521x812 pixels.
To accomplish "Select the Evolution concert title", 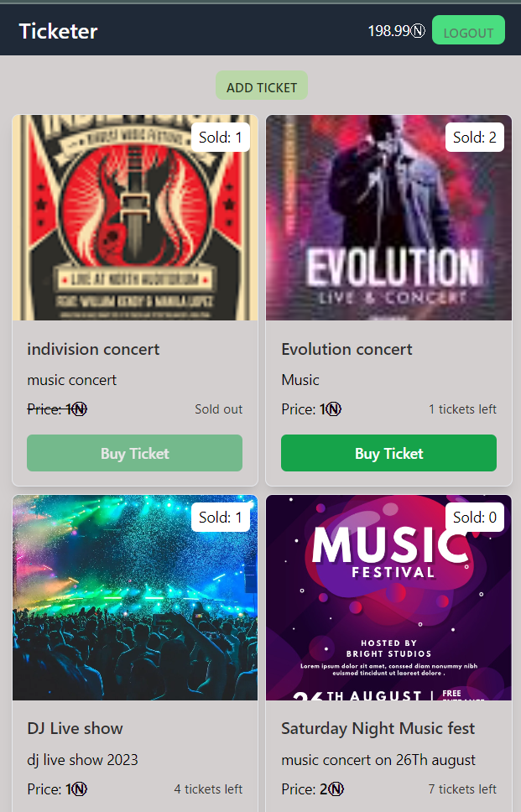I will 347,350.
